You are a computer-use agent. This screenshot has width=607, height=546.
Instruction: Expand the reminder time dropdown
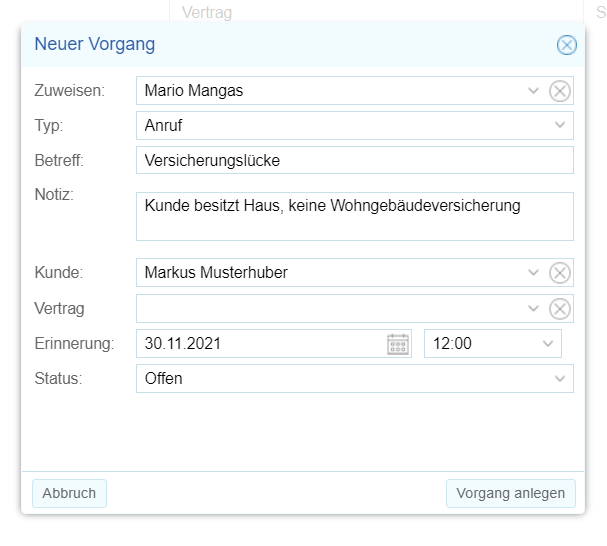click(x=547, y=344)
